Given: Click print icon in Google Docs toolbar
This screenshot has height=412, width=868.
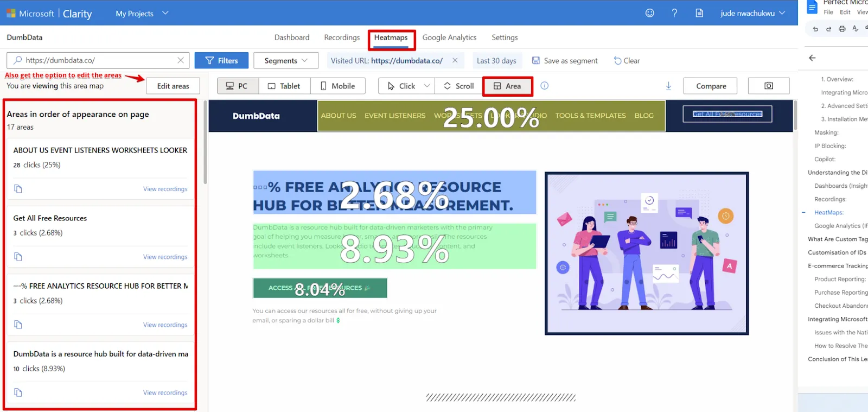Looking at the screenshot, I should (x=842, y=29).
